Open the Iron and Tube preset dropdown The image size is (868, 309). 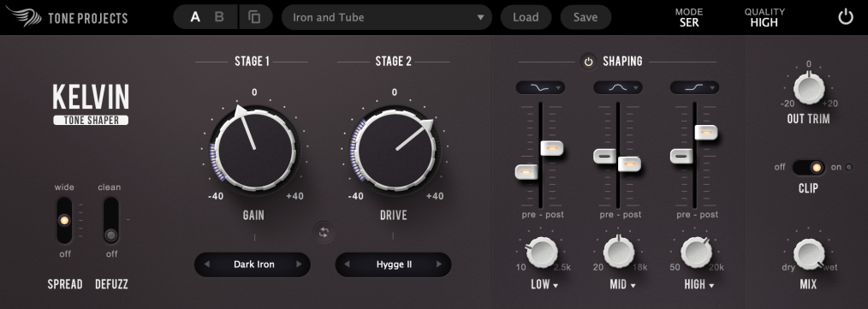(387, 17)
